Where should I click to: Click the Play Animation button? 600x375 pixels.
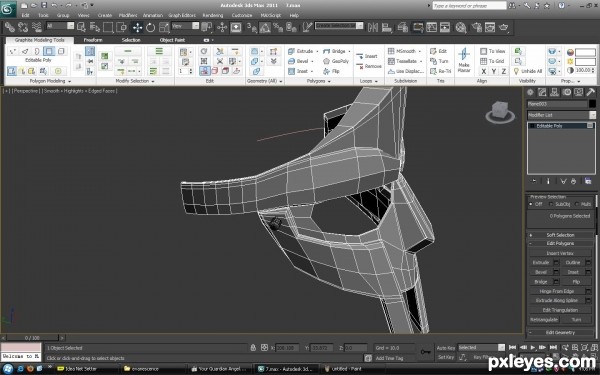(x=533, y=347)
